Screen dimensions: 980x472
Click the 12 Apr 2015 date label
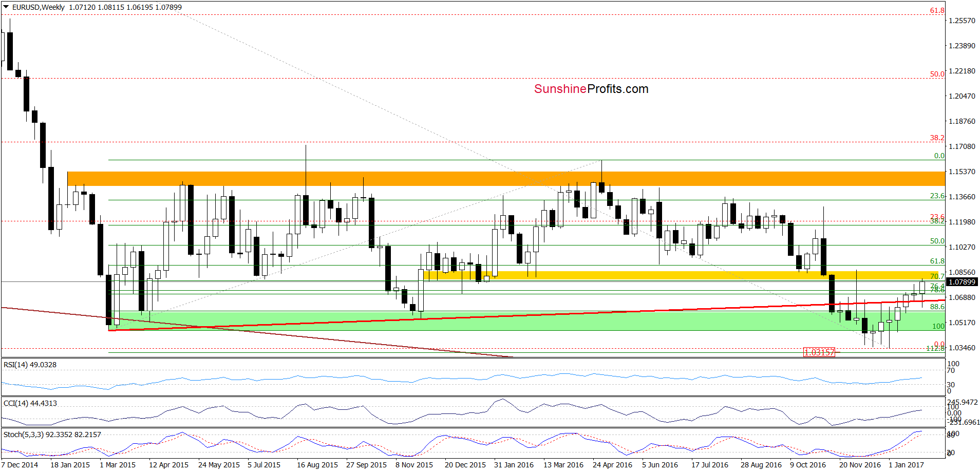[x=168, y=465]
